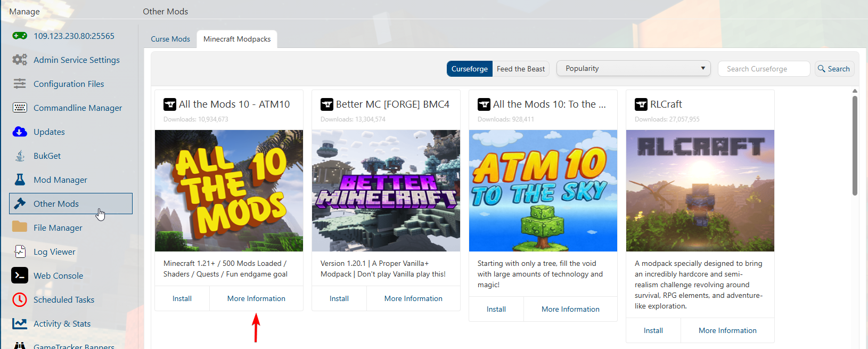This screenshot has height=349, width=868.
Task: Expand the Popularity sort dropdown
Action: tap(633, 68)
